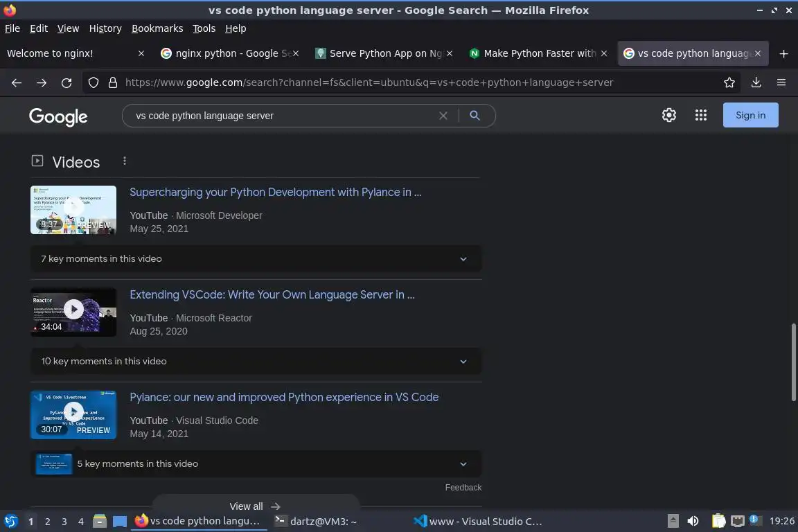Go back to the previous page
This screenshot has width=798, height=532.
point(17,82)
